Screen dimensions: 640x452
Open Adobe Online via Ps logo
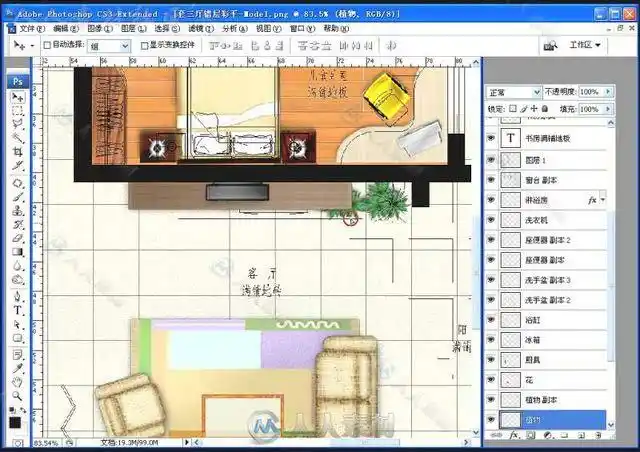[x=18, y=81]
